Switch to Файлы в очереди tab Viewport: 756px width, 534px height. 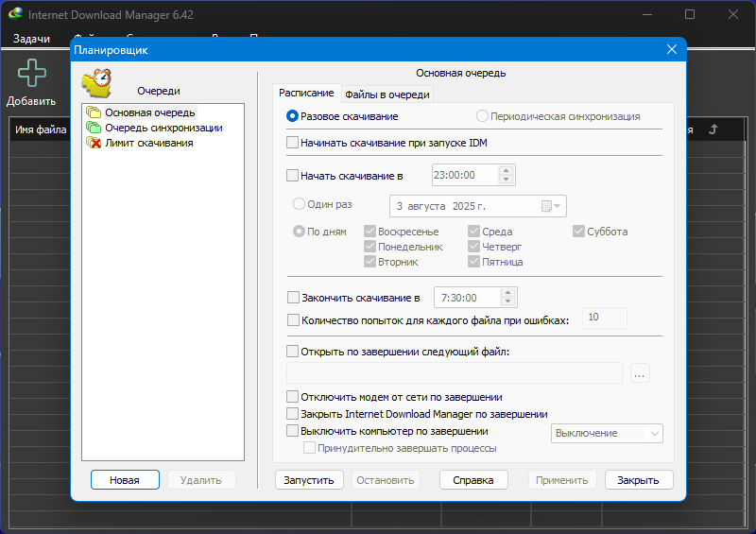point(387,95)
